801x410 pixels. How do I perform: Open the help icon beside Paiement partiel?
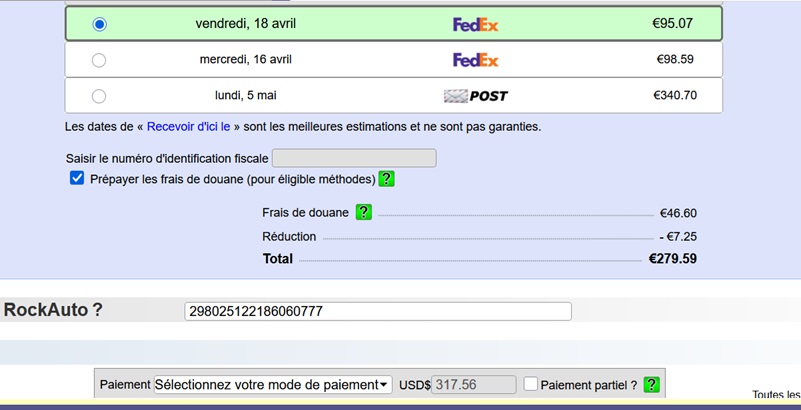coord(651,385)
